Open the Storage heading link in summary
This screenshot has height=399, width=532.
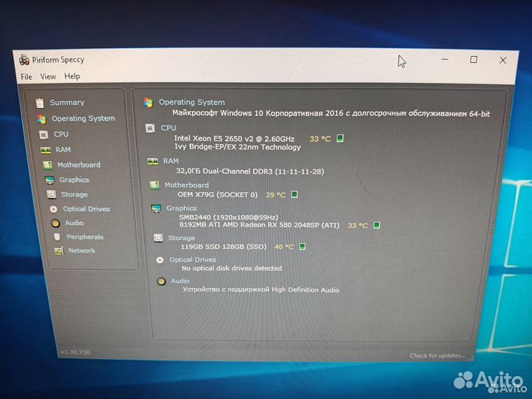pyautogui.click(x=181, y=238)
